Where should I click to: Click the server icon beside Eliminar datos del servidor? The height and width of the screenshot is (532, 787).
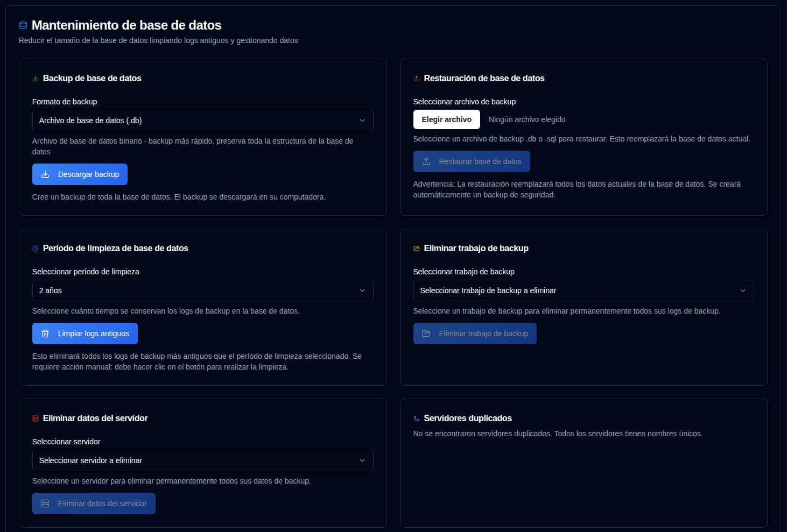tap(36, 418)
